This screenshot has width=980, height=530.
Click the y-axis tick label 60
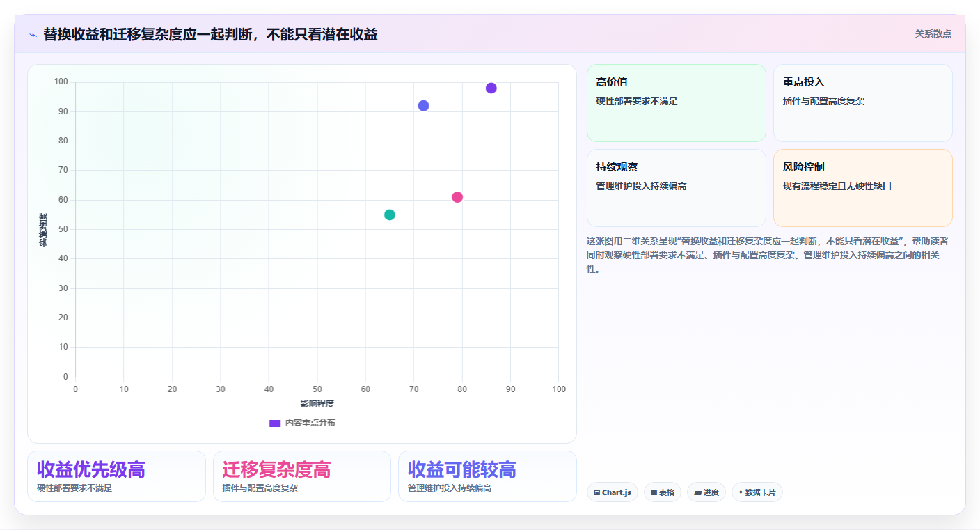[63, 200]
